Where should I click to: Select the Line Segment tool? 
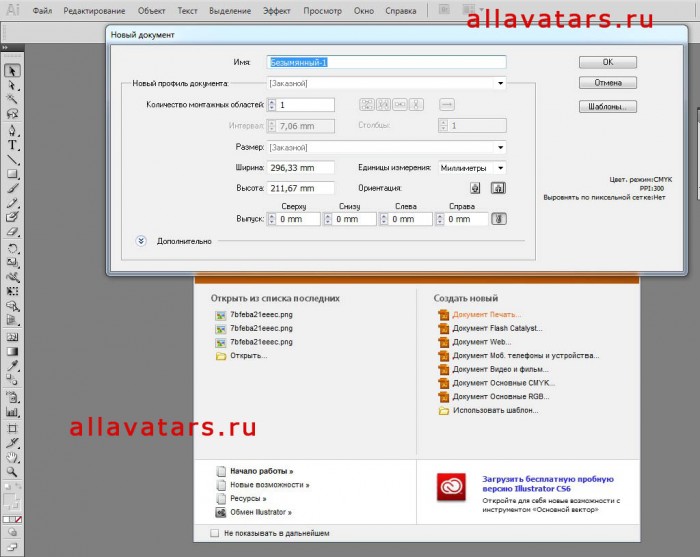[13, 160]
